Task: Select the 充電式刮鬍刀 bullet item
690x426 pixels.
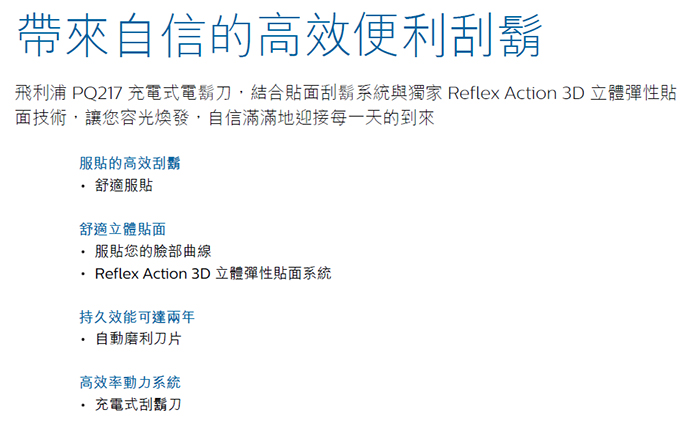Action: tap(138, 405)
